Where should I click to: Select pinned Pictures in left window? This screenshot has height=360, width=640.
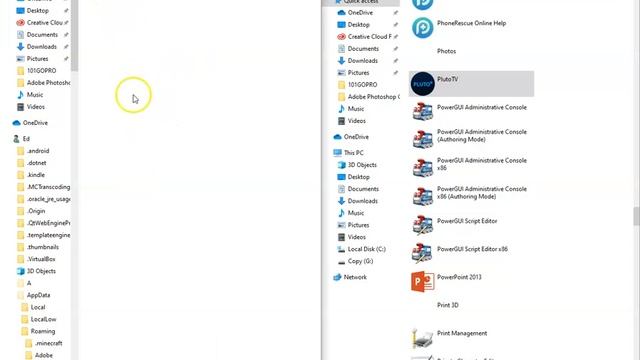tap(37, 59)
